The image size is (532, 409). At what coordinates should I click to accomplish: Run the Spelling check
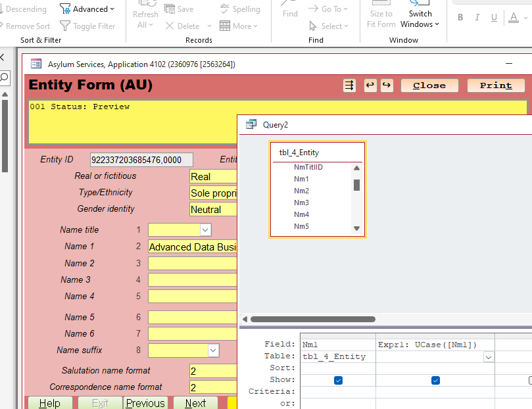tap(240, 9)
